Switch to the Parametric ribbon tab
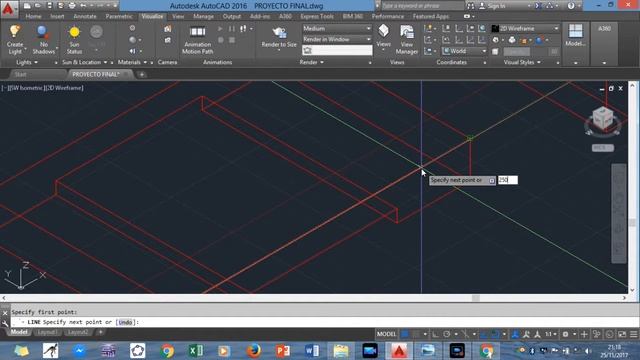The image size is (640, 360). [119, 16]
